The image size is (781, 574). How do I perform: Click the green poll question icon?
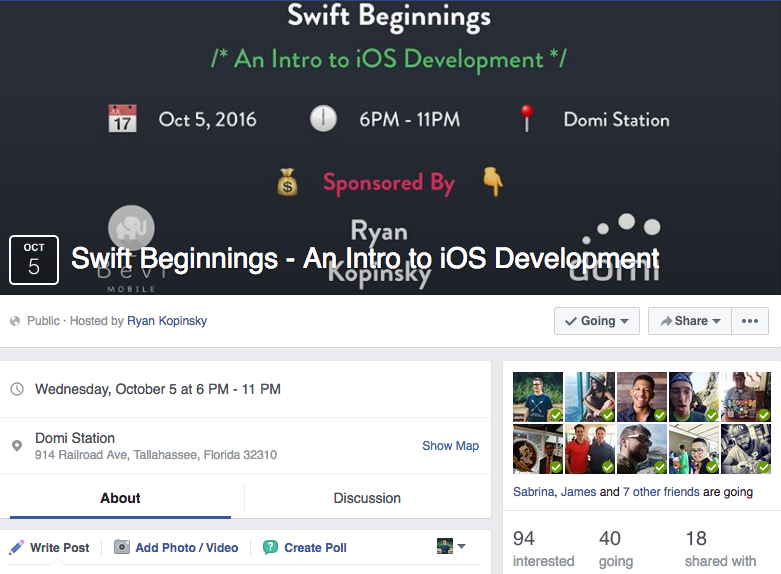click(270, 547)
